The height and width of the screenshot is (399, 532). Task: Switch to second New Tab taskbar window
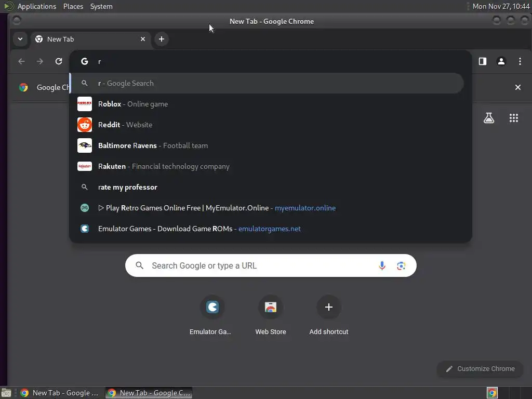click(x=149, y=393)
